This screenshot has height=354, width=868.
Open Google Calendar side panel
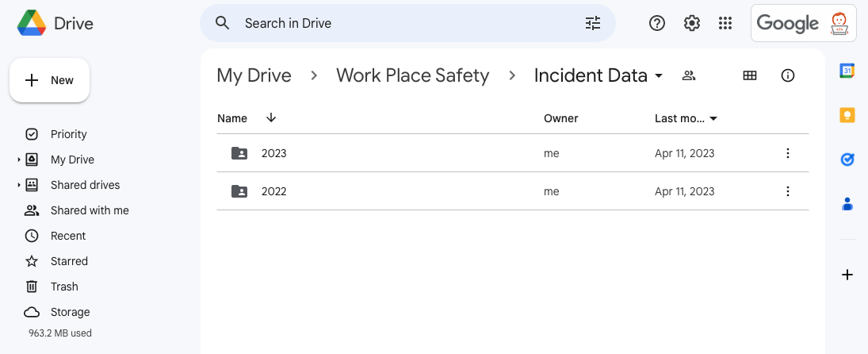click(x=847, y=71)
